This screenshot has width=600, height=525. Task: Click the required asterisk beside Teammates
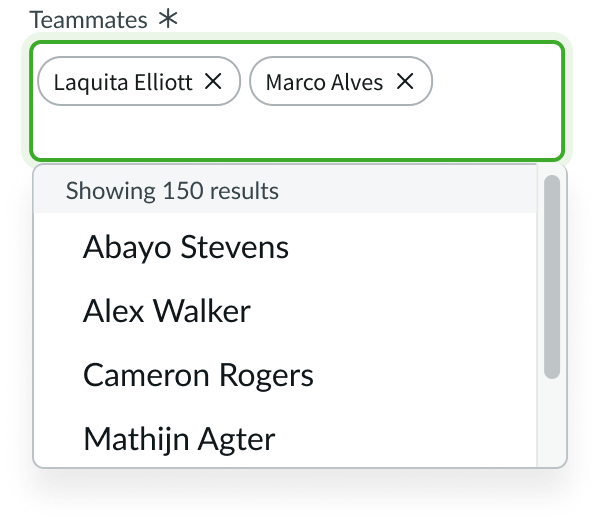click(x=168, y=19)
